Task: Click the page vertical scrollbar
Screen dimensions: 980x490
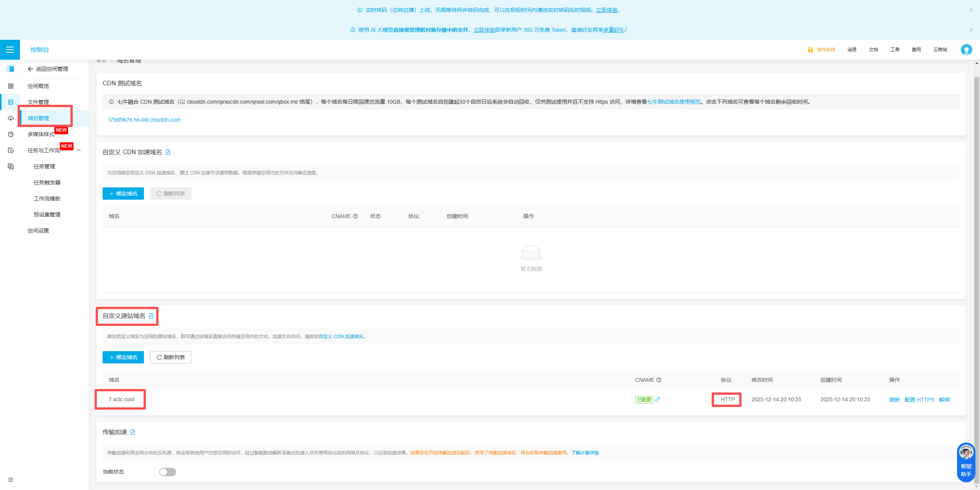Action: click(x=977, y=268)
